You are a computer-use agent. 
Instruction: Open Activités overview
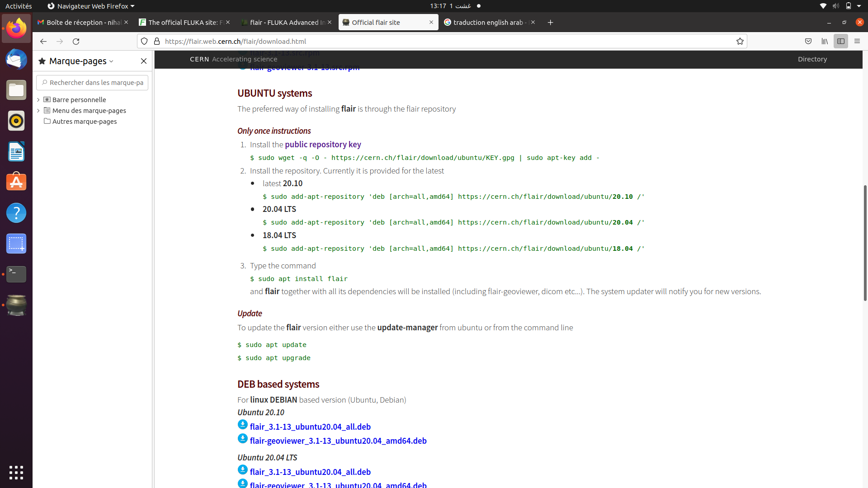click(19, 6)
